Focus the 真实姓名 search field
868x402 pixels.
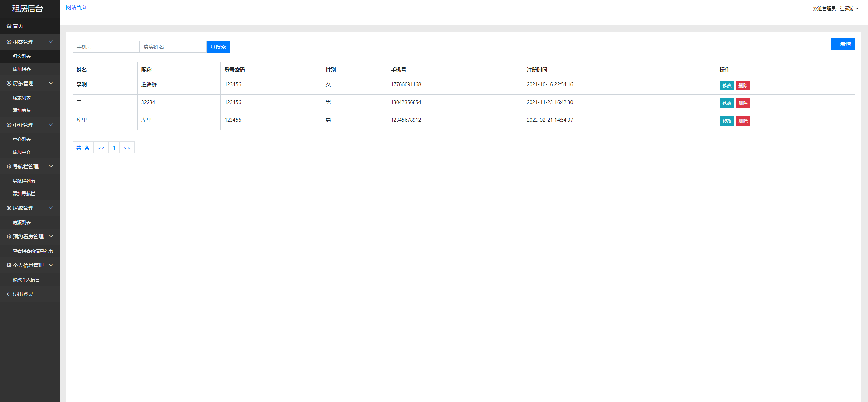pyautogui.click(x=173, y=47)
